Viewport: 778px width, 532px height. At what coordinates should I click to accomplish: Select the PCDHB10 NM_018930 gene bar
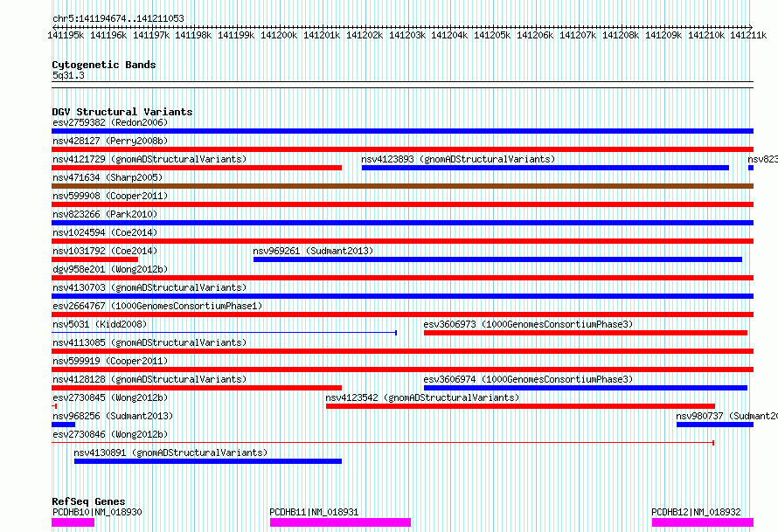[x=73, y=522]
